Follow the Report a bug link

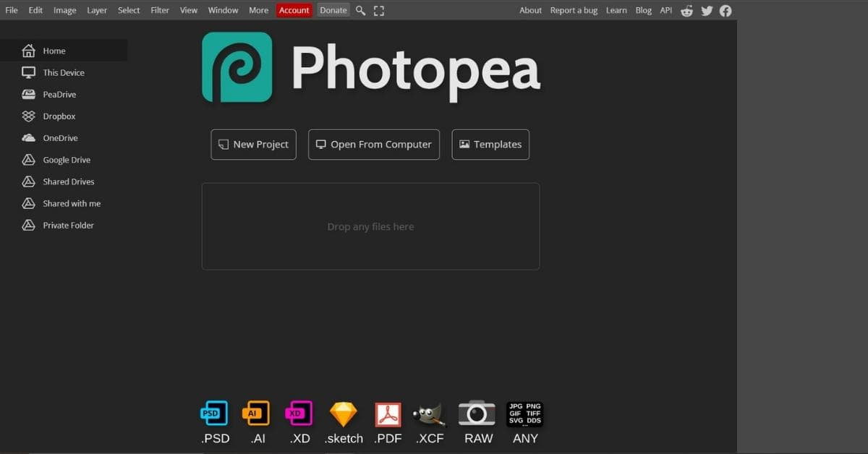574,10
